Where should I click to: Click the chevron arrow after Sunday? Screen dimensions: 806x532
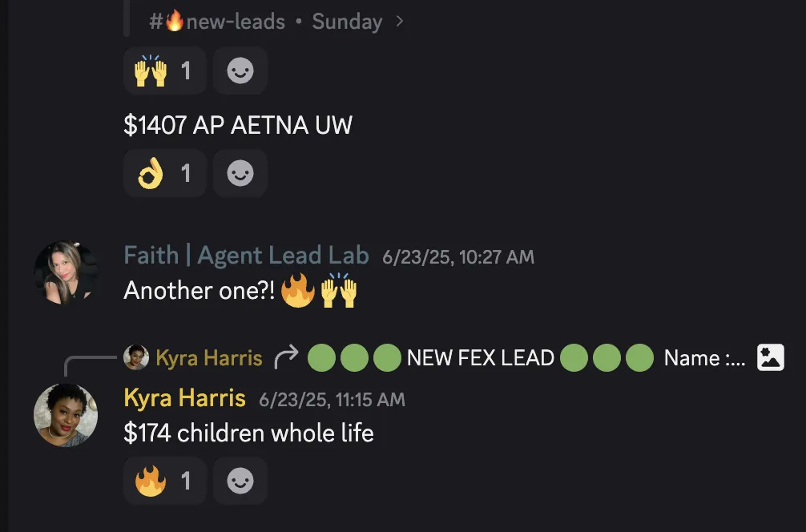pos(400,22)
